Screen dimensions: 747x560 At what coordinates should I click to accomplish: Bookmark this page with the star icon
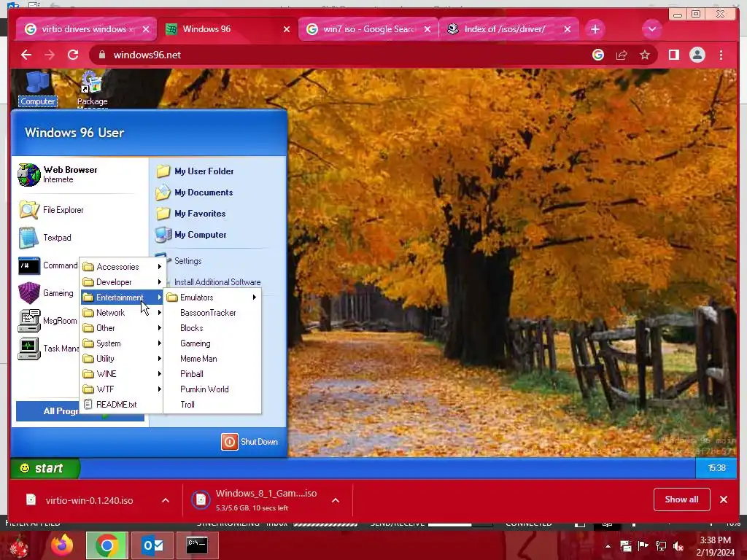coord(645,55)
